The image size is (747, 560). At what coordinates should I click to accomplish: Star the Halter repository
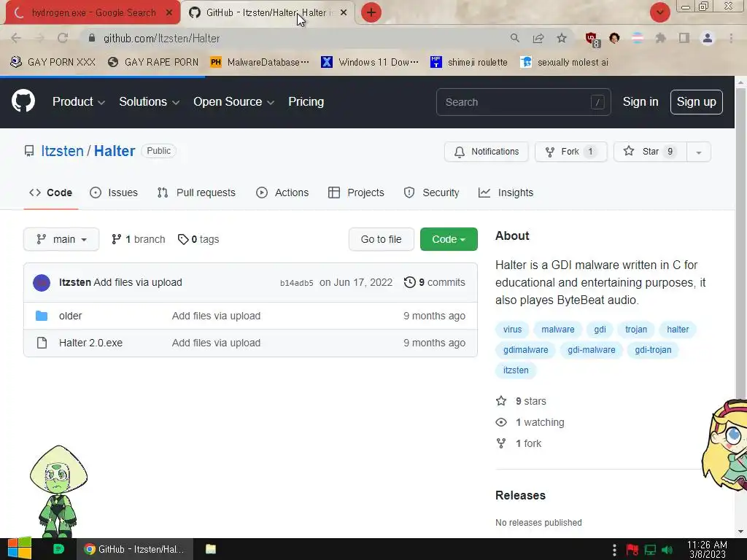click(650, 152)
